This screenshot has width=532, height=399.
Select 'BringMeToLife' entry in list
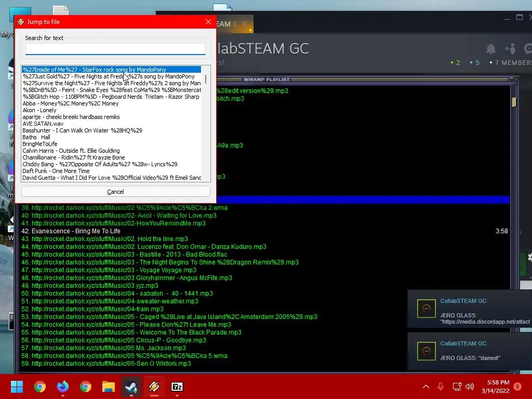click(x=112, y=144)
